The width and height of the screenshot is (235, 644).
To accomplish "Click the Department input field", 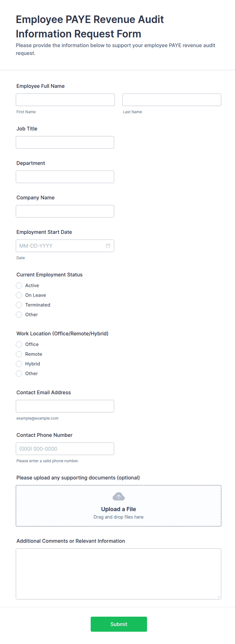I will [x=65, y=177].
